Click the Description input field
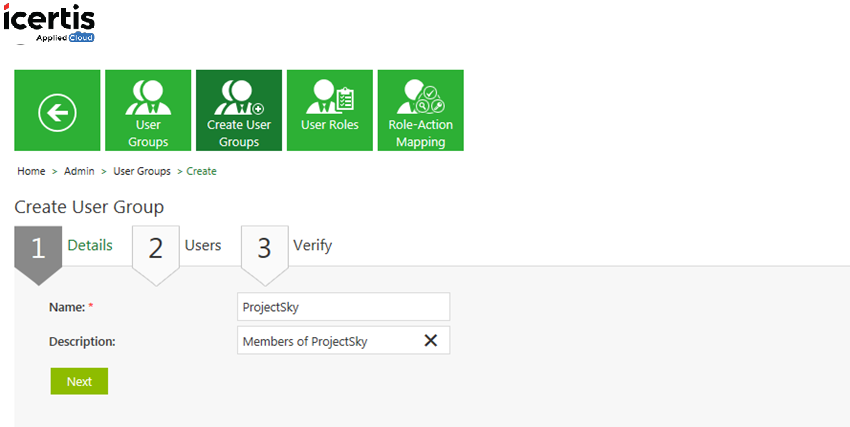This screenshot has height=427, width=850. 344,340
